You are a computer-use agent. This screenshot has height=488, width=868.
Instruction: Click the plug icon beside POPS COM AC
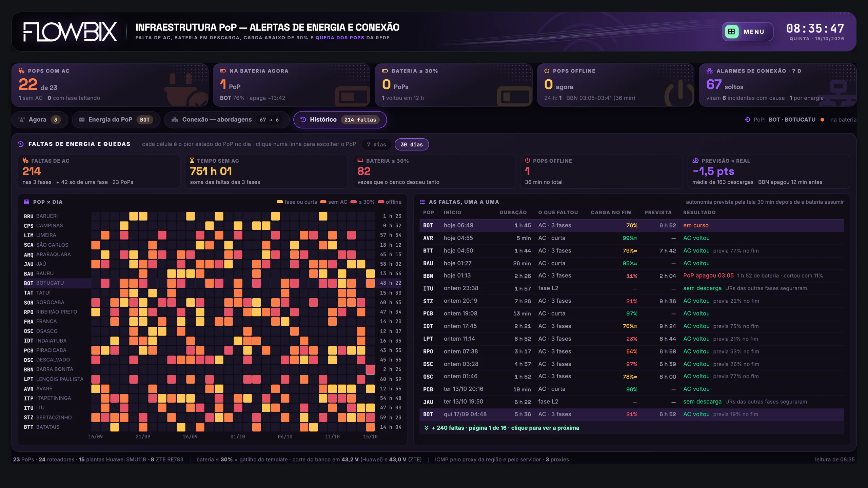(x=21, y=71)
